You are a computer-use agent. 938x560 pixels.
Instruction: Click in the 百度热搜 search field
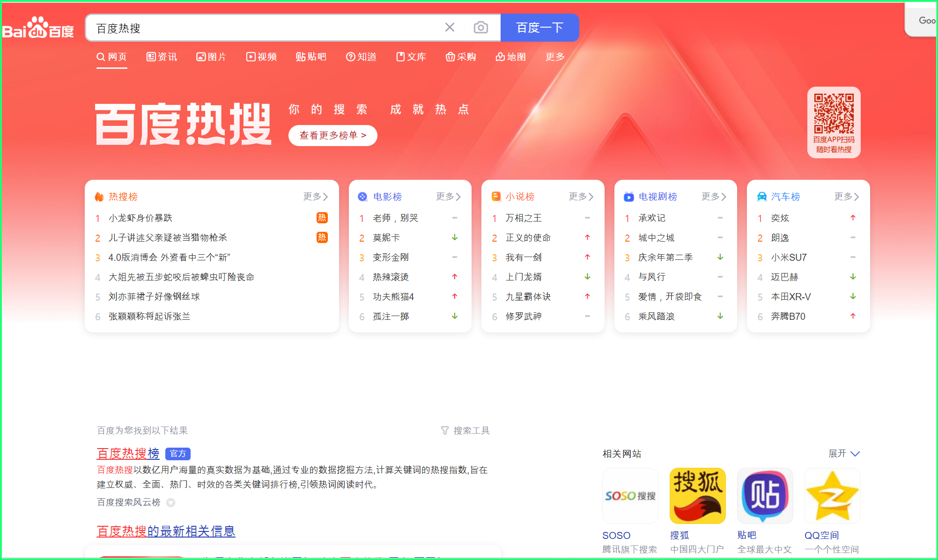pyautogui.click(x=262, y=28)
